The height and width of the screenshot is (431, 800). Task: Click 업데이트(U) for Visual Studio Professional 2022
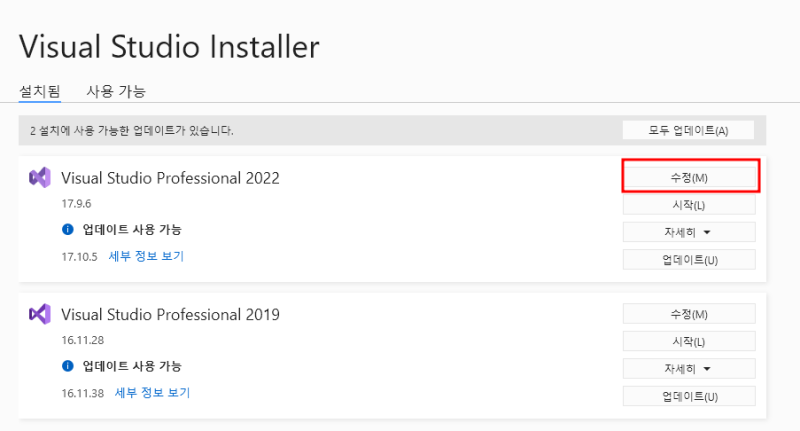tap(688, 260)
